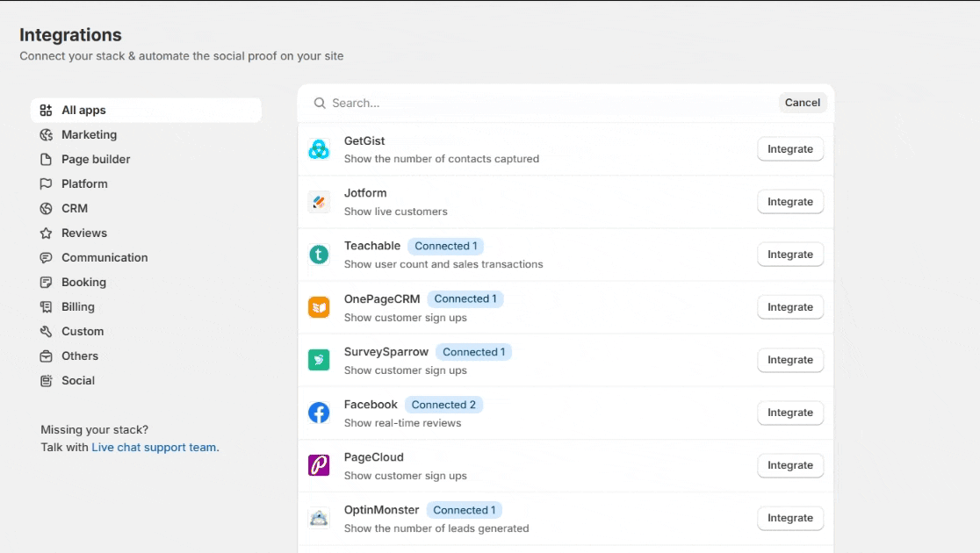
Task: Click OnePageCRM's Connected 1 badge
Action: click(x=465, y=298)
